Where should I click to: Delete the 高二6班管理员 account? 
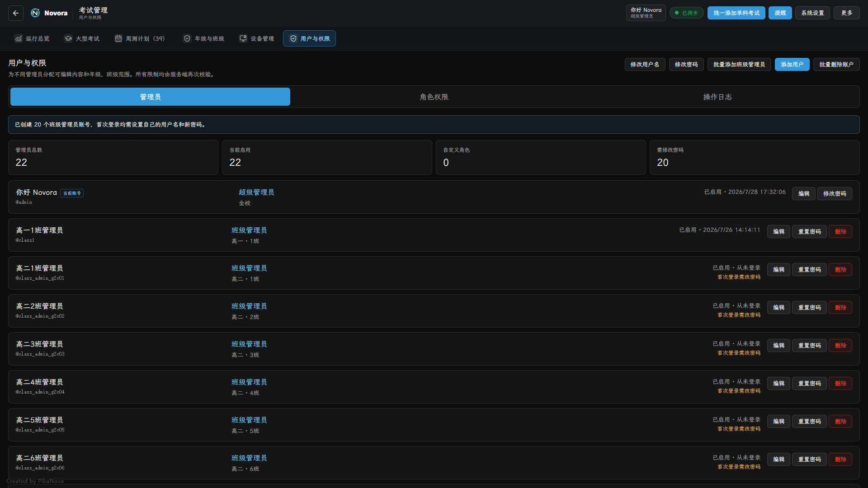pos(840,459)
